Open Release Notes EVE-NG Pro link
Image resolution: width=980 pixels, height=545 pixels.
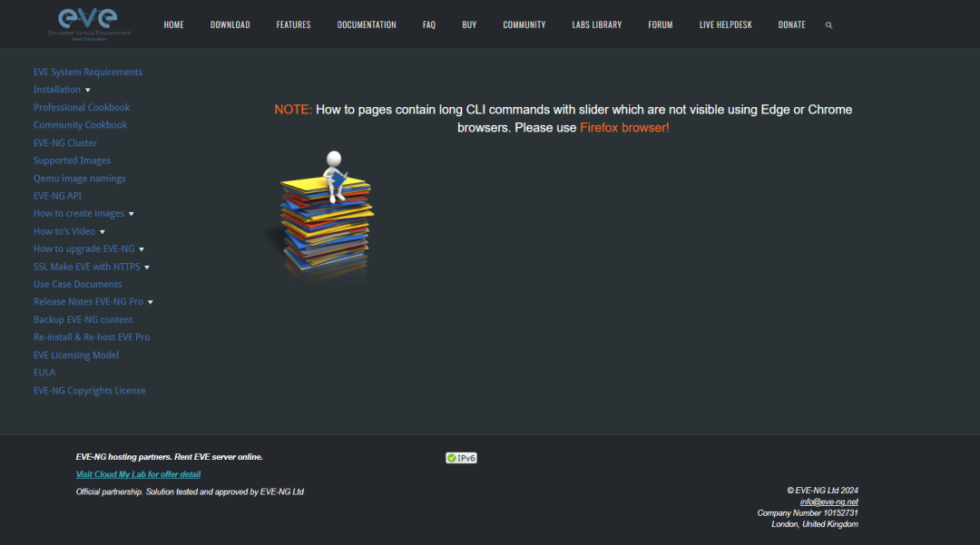(88, 302)
